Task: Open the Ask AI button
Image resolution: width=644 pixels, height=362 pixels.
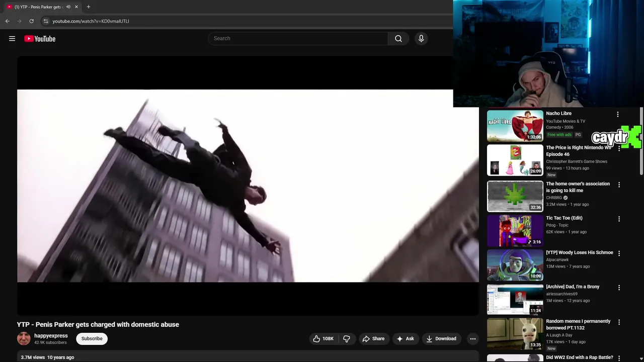Action: [405, 339]
